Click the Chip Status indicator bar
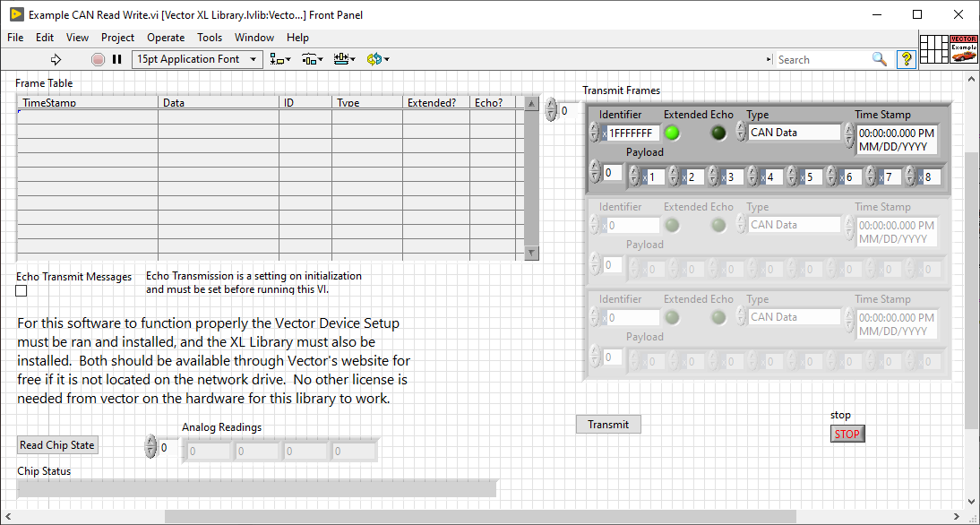 (x=257, y=489)
